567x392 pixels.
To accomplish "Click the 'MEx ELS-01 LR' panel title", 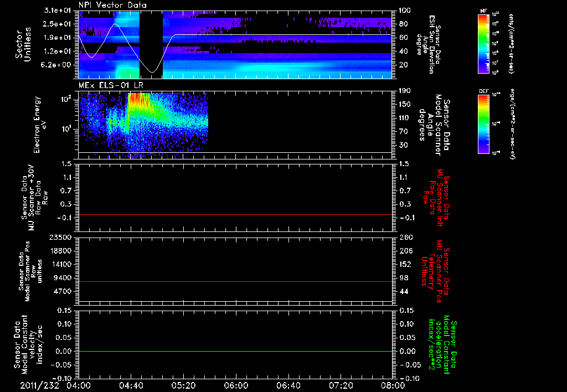I will click(111, 85).
